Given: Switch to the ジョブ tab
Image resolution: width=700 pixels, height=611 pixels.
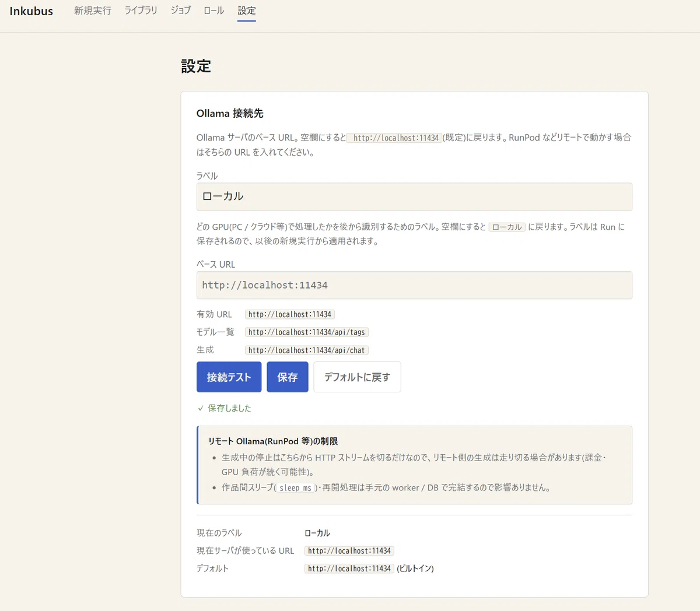Looking at the screenshot, I should pos(180,10).
